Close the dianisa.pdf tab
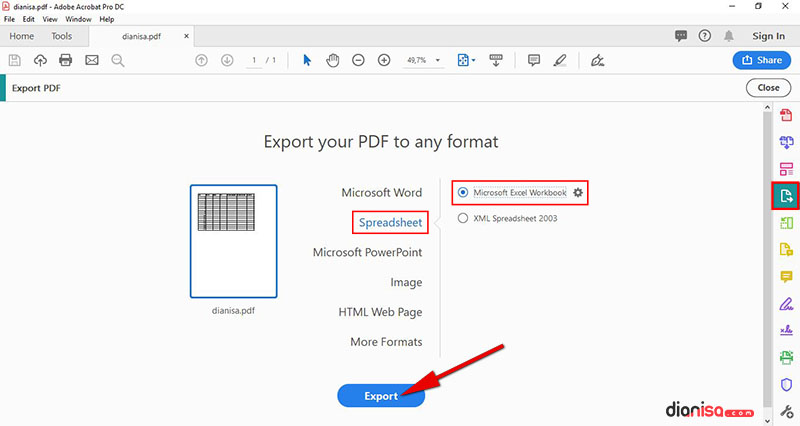This screenshot has height=426, width=800. tap(186, 36)
